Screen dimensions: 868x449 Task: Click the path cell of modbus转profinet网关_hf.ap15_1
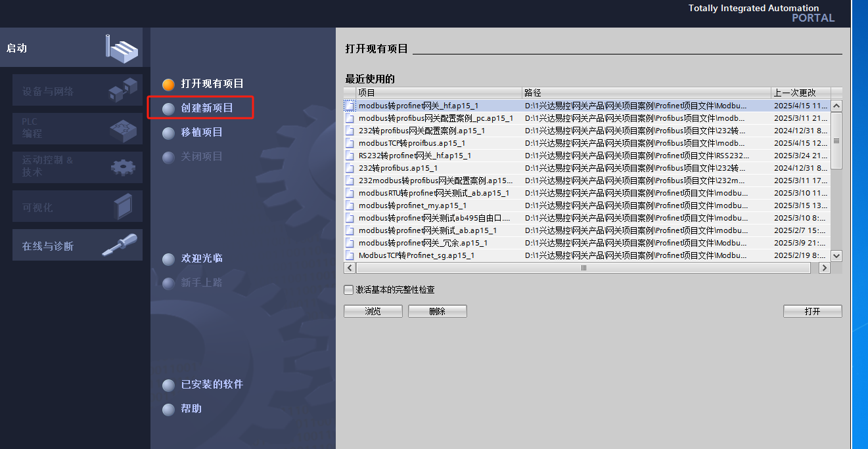click(x=647, y=106)
